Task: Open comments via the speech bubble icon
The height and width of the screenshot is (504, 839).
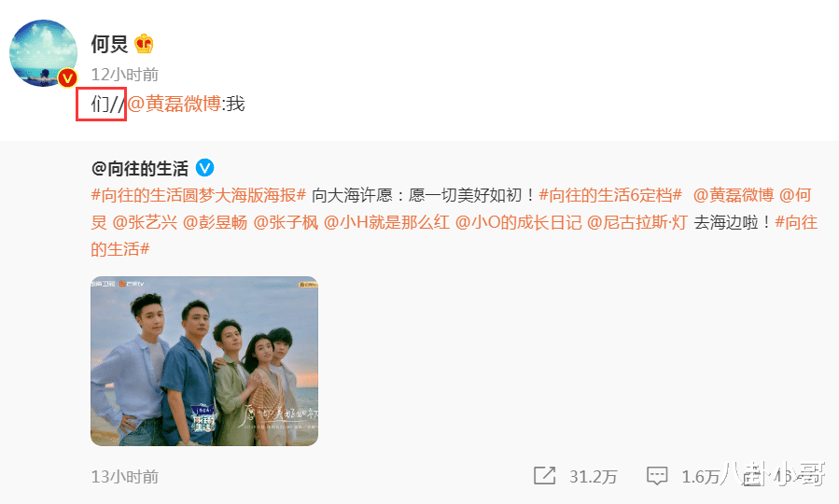Action: coord(657,476)
